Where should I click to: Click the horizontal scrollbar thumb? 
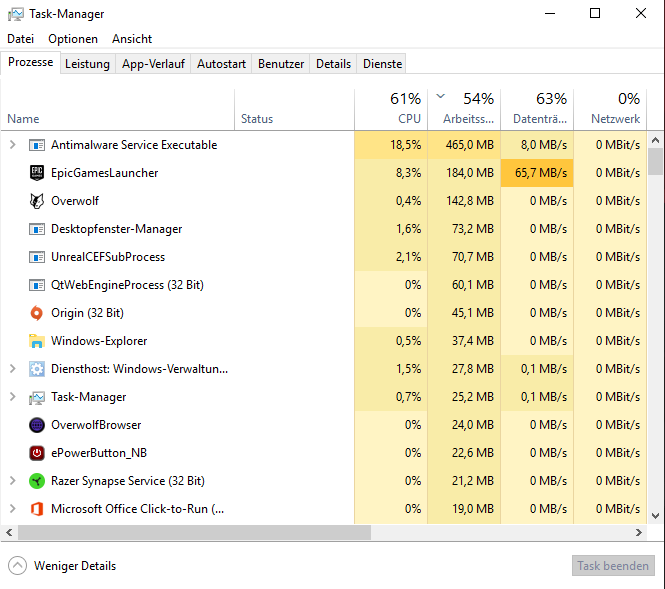click(194, 533)
